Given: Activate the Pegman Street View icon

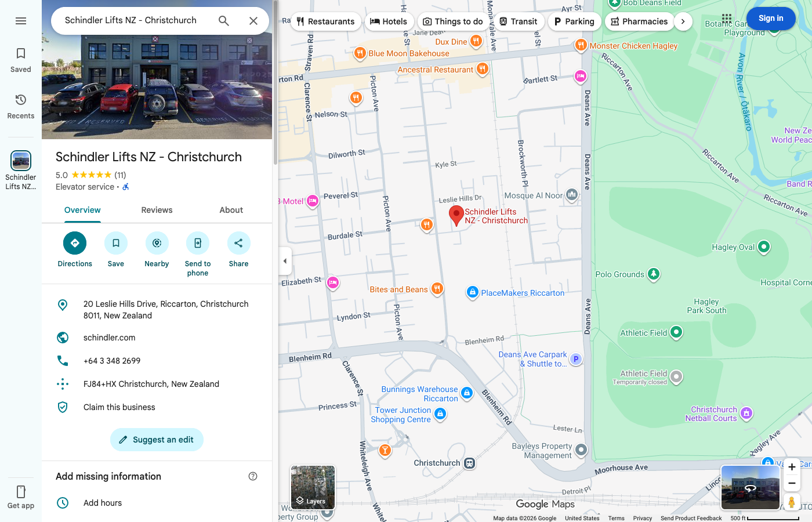Looking at the screenshot, I should coord(792,502).
